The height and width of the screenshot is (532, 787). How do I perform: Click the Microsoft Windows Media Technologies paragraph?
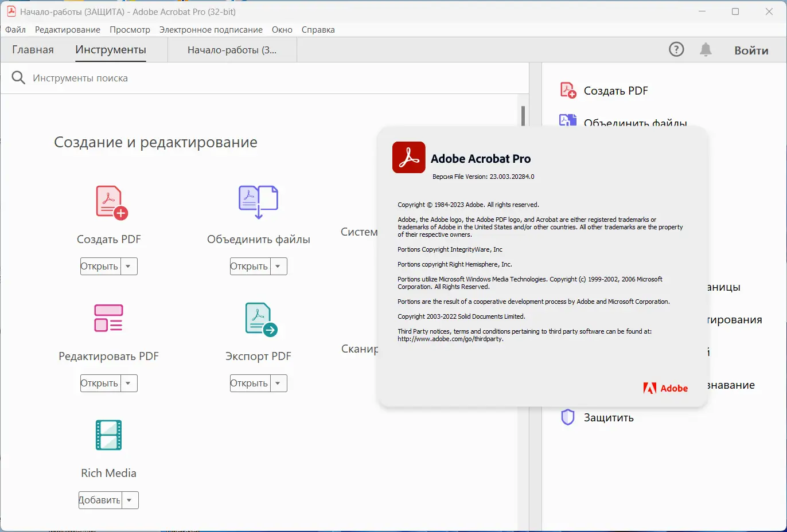click(530, 283)
